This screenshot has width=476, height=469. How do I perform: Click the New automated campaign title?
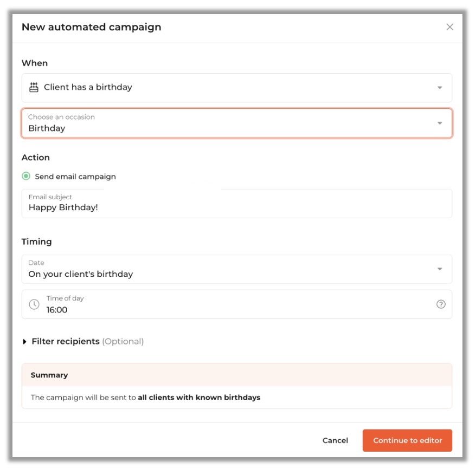pyautogui.click(x=91, y=27)
